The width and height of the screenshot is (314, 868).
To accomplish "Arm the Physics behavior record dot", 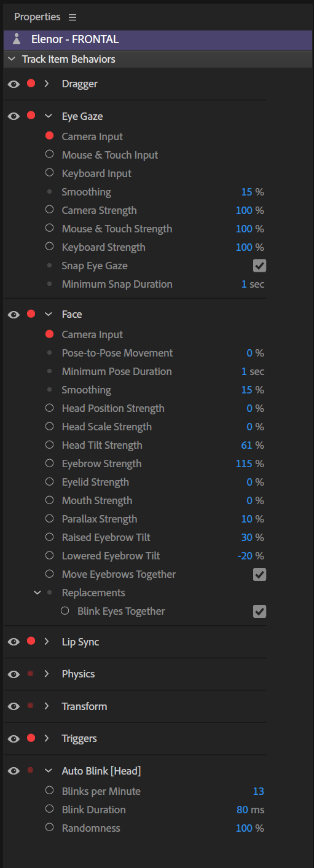I will tap(31, 674).
